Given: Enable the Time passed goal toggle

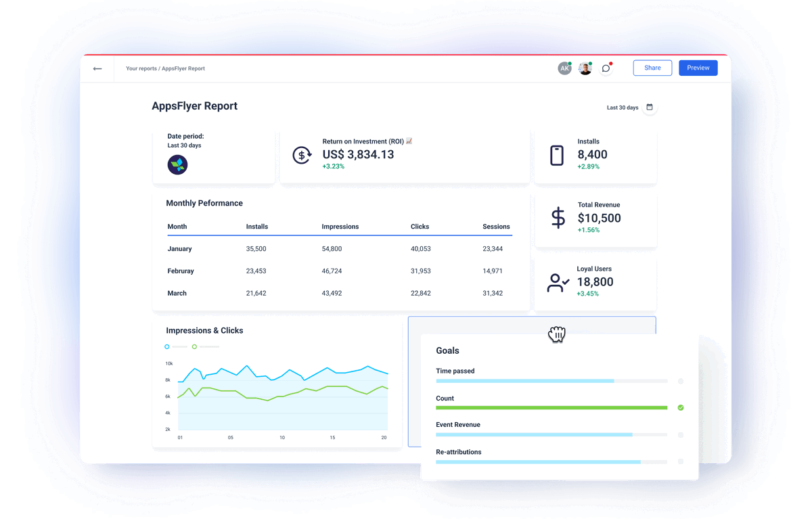Looking at the screenshot, I should tap(681, 380).
